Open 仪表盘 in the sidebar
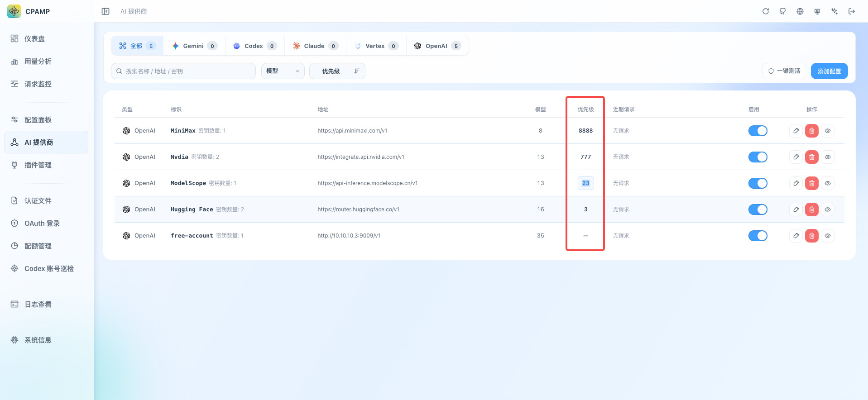The image size is (868, 400). (x=46, y=38)
